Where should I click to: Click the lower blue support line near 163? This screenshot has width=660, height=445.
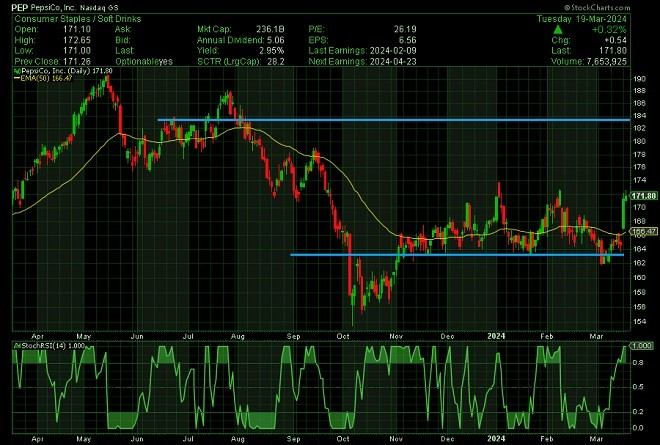click(457, 255)
